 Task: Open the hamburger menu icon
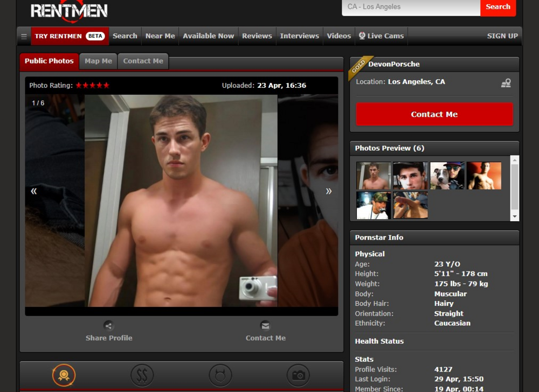(24, 37)
